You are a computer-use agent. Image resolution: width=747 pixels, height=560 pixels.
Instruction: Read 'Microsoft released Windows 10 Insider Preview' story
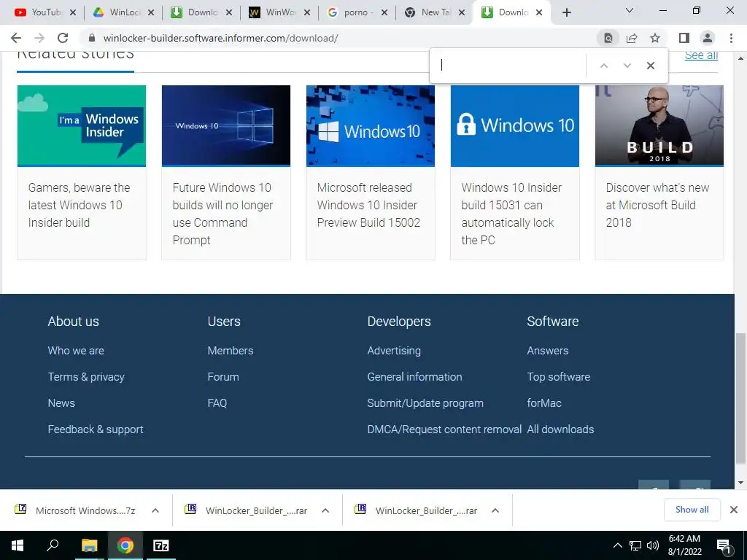(368, 205)
